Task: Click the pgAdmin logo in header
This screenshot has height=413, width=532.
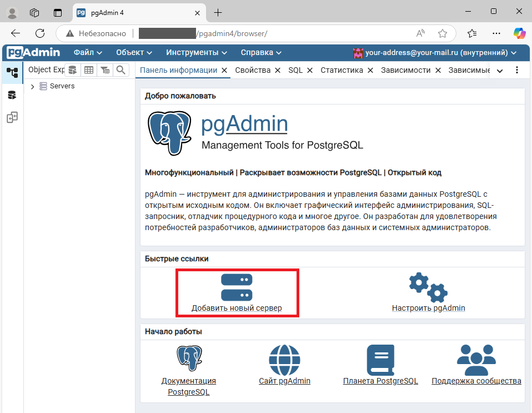Action: point(33,52)
